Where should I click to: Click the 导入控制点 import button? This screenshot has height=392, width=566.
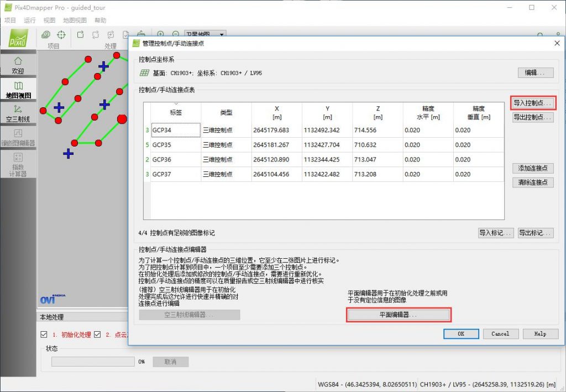click(x=532, y=103)
